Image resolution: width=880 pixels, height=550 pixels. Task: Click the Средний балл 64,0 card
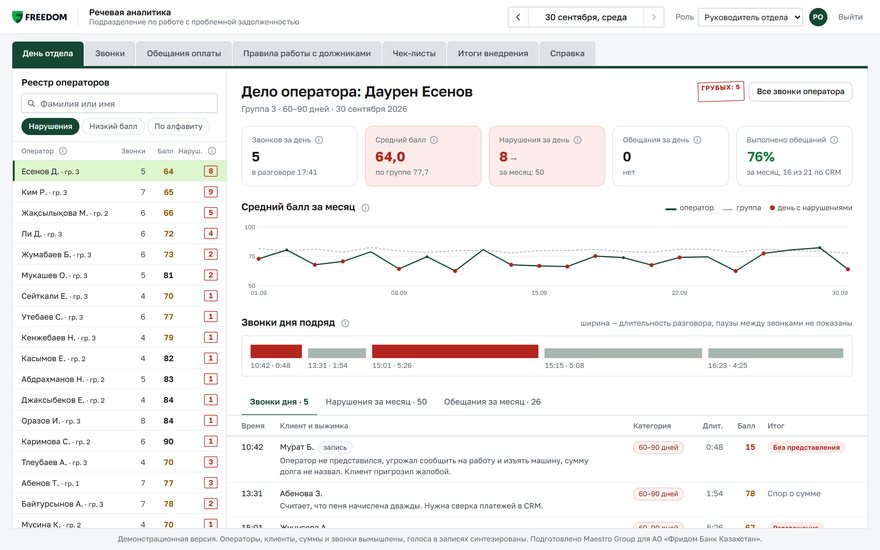tap(423, 156)
